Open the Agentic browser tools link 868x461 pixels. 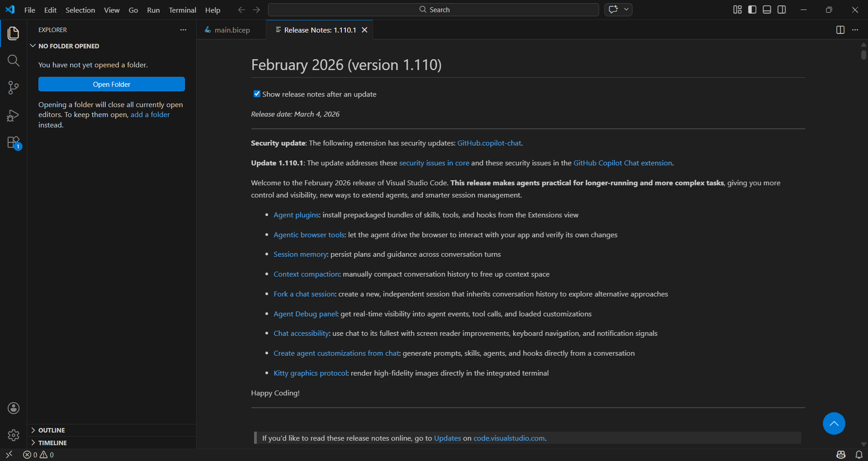(x=309, y=235)
